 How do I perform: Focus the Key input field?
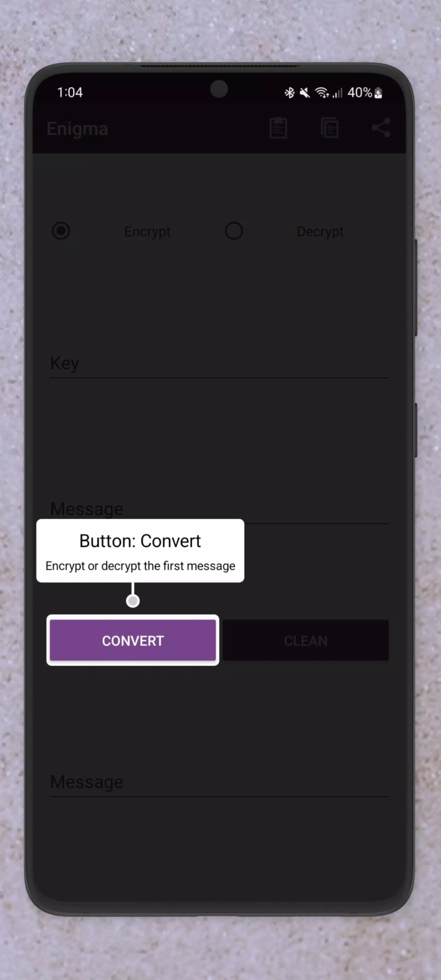tap(219, 363)
